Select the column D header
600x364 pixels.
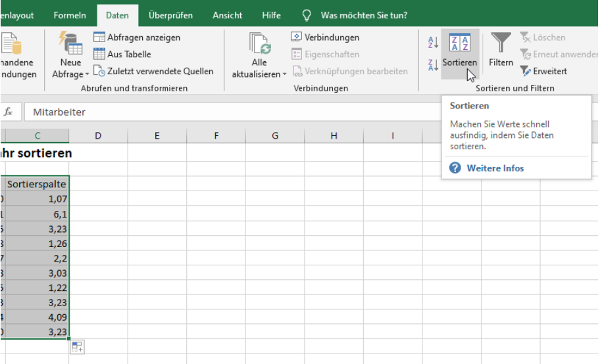(x=98, y=136)
